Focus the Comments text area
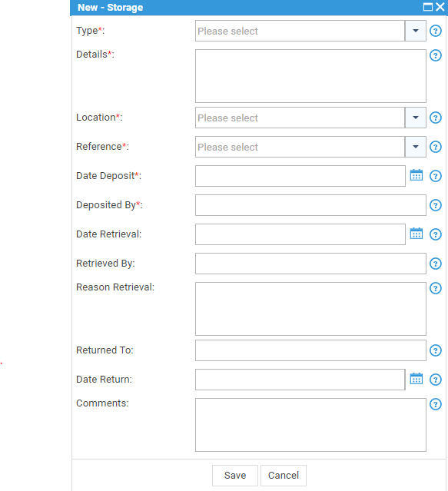This screenshot has height=491, width=448. pyautogui.click(x=310, y=425)
